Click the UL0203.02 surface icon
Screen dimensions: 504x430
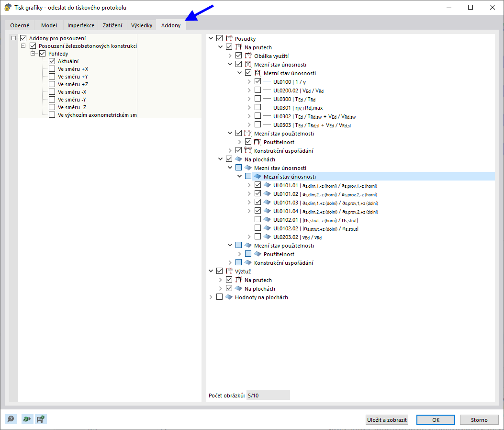pyautogui.click(x=267, y=237)
